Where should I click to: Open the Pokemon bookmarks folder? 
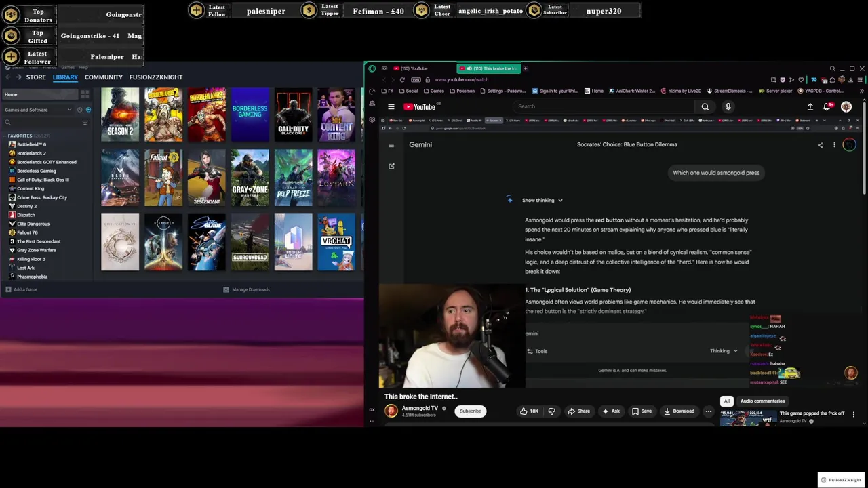(462, 91)
